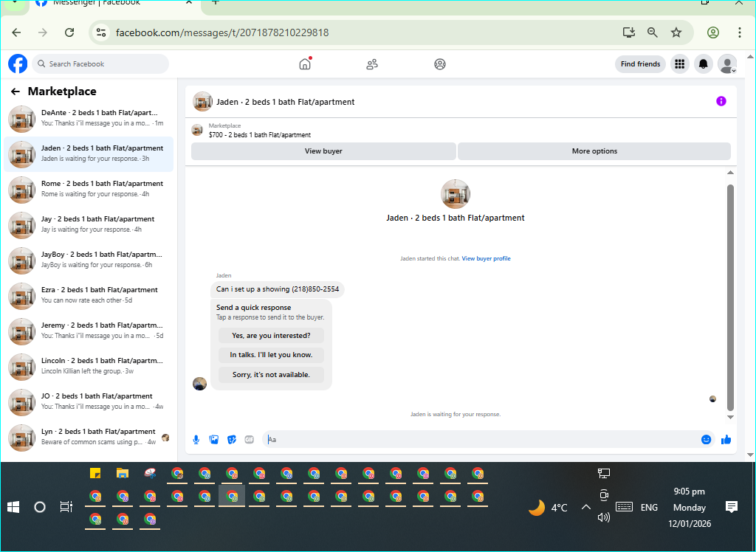Open the Lincoln conversation
Screen dimensions: 756x552
(89, 366)
